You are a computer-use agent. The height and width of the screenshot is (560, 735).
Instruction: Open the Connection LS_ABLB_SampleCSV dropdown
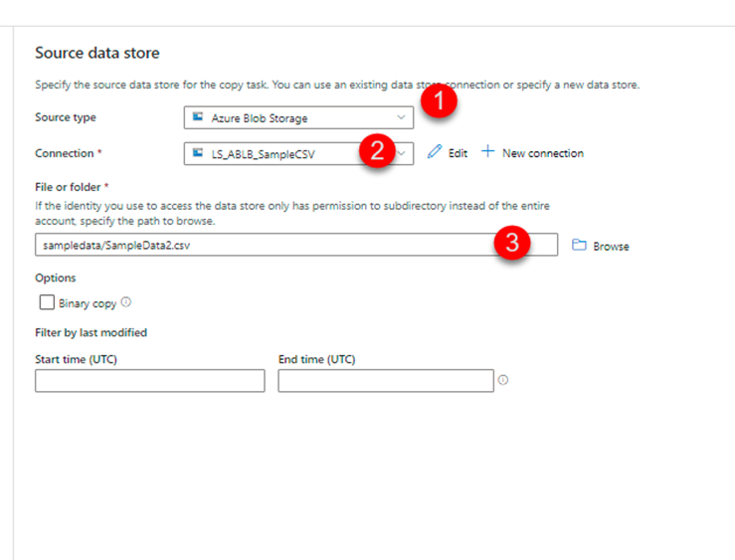pyautogui.click(x=298, y=154)
